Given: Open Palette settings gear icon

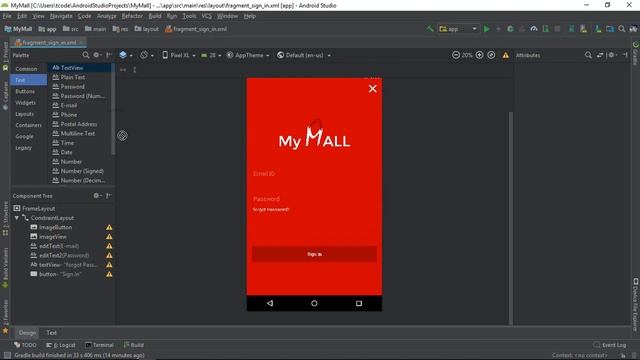Looking at the screenshot, I should coord(96,55).
